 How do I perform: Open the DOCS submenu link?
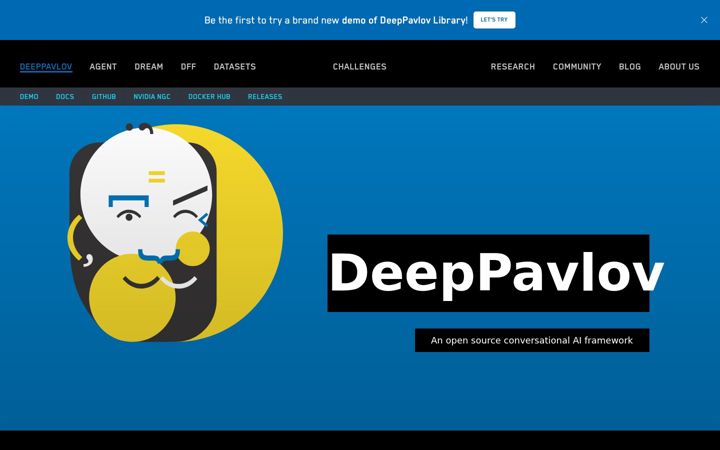(x=65, y=96)
